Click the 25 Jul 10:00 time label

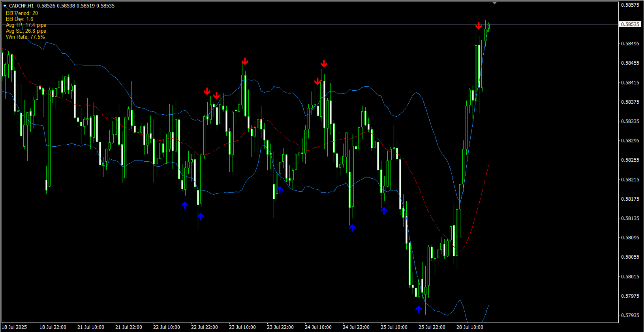tap(394, 327)
